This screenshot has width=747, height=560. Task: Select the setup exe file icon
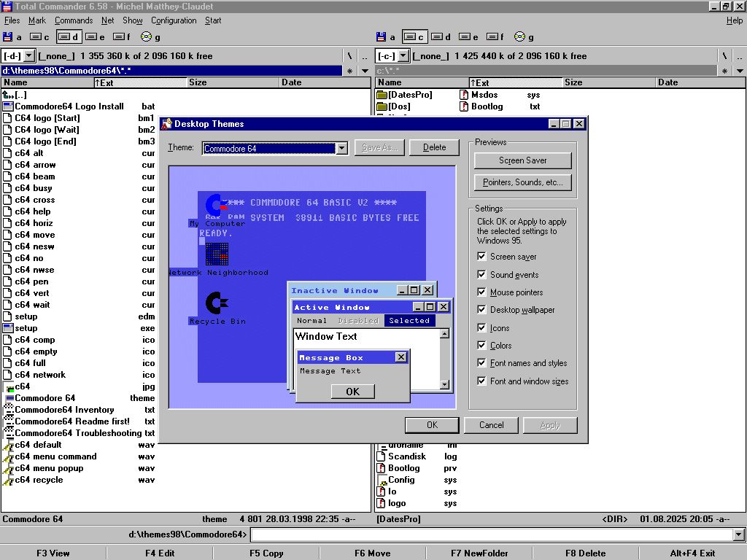pyautogui.click(x=8, y=328)
